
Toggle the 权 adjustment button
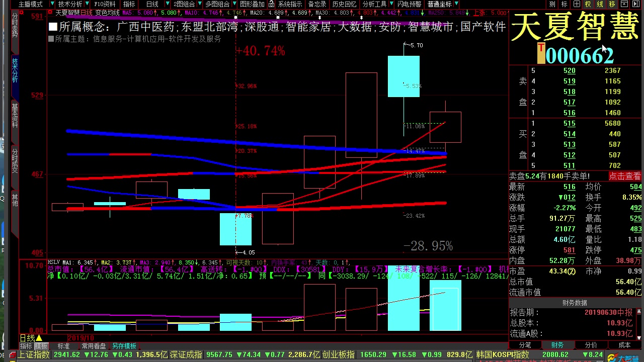click(x=588, y=4)
